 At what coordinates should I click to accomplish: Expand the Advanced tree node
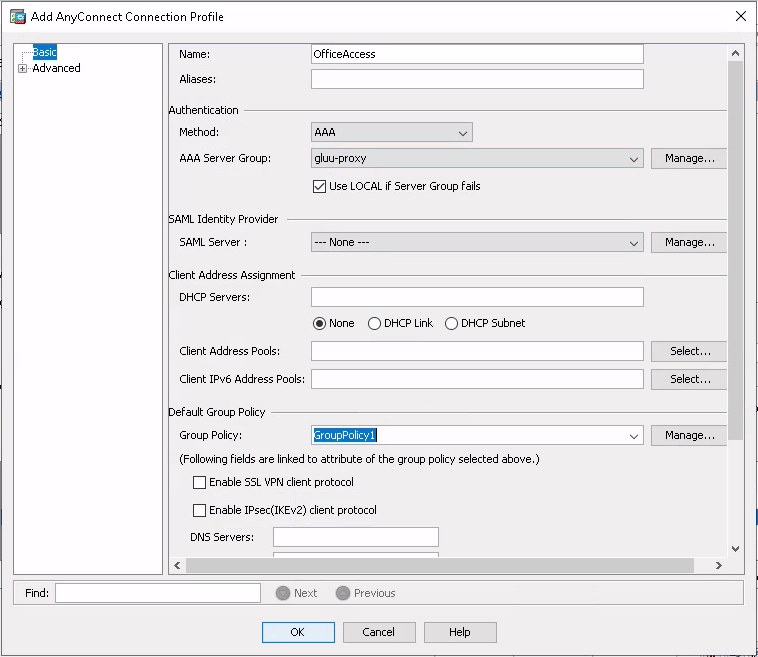pos(22,68)
